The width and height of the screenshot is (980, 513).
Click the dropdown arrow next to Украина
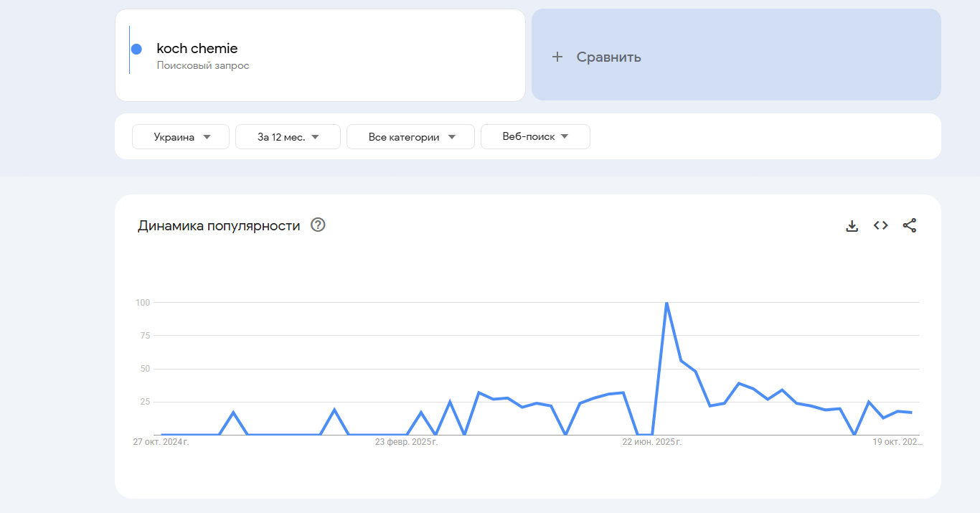pyautogui.click(x=207, y=137)
